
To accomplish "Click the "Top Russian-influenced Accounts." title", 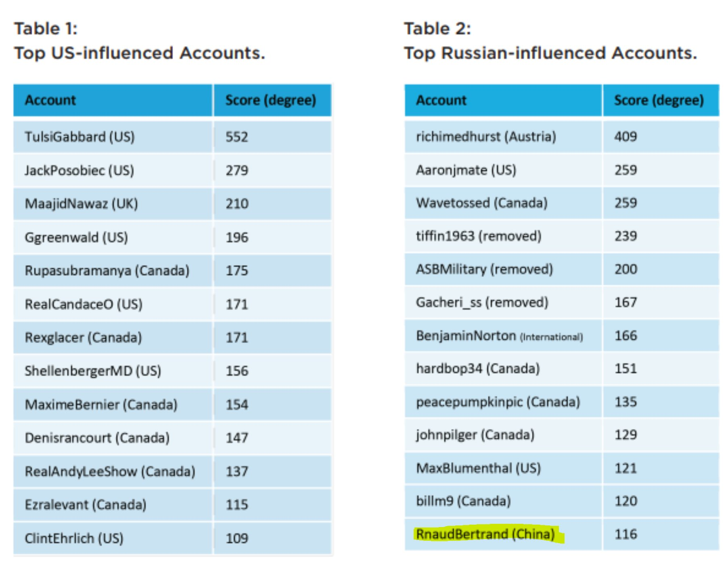I will (x=550, y=53).
